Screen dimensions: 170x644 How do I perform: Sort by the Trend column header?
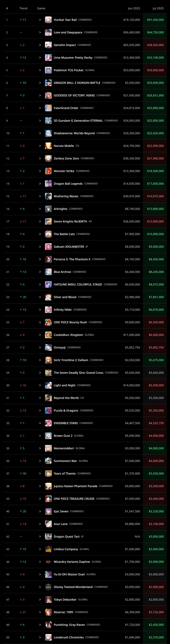[24, 8]
